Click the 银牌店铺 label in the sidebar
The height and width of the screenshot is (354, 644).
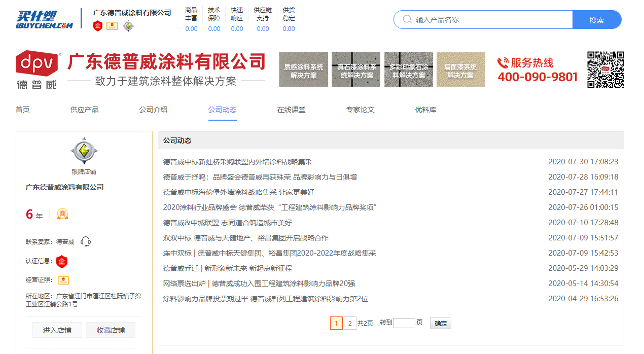[x=84, y=172]
